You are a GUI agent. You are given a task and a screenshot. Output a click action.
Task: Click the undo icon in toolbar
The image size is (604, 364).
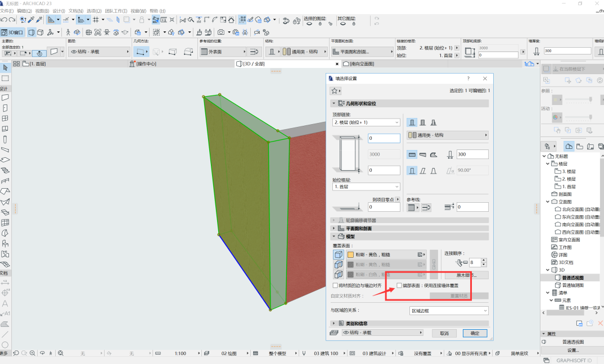pyautogui.click(x=4, y=20)
